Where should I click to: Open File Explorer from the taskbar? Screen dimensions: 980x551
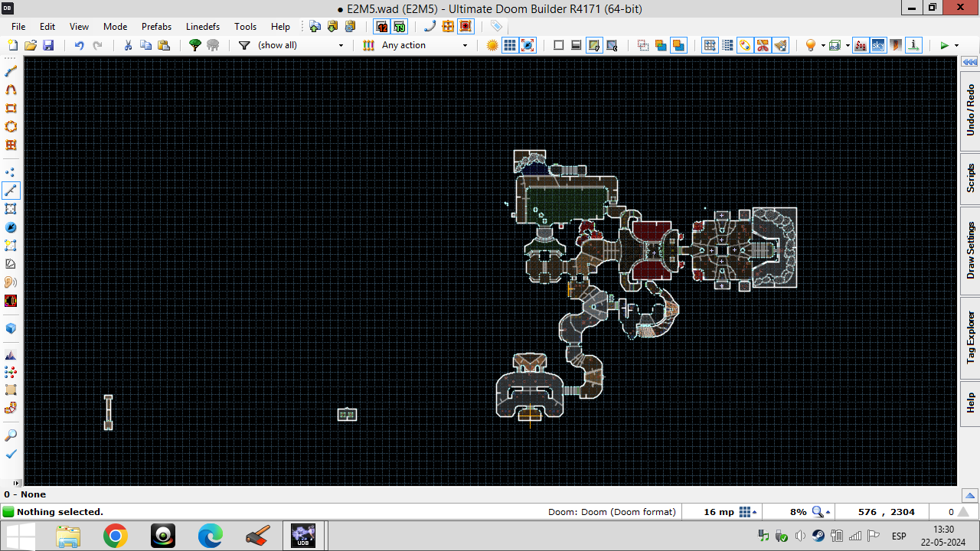pyautogui.click(x=68, y=536)
